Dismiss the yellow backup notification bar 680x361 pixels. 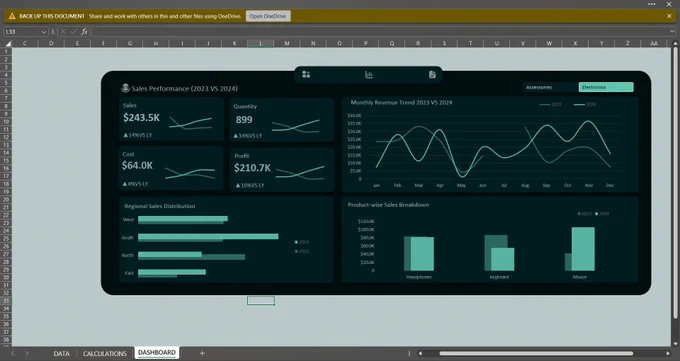click(669, 16)
